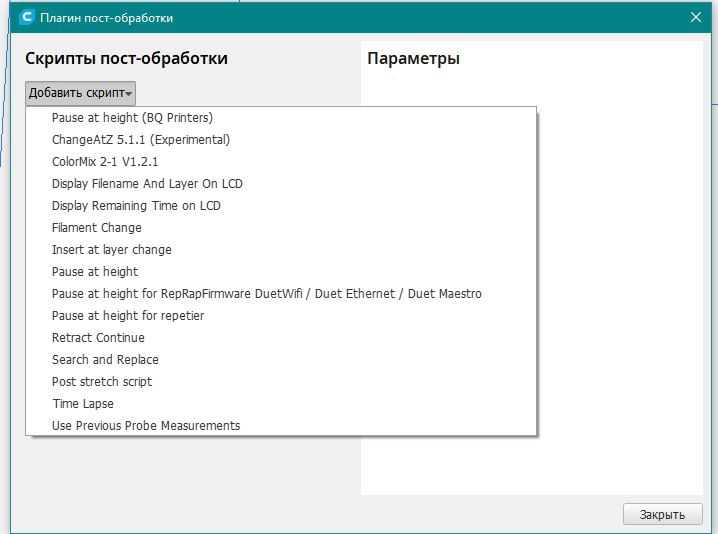Choose Pause at height for repetier
This screenshot has width=718, height=534.
point(281,316)
